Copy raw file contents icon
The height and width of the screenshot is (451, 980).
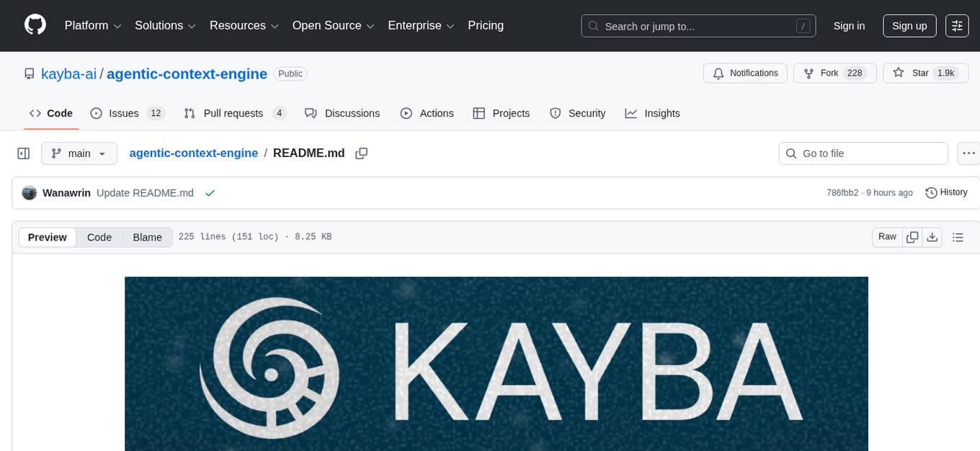pos(912,237)
